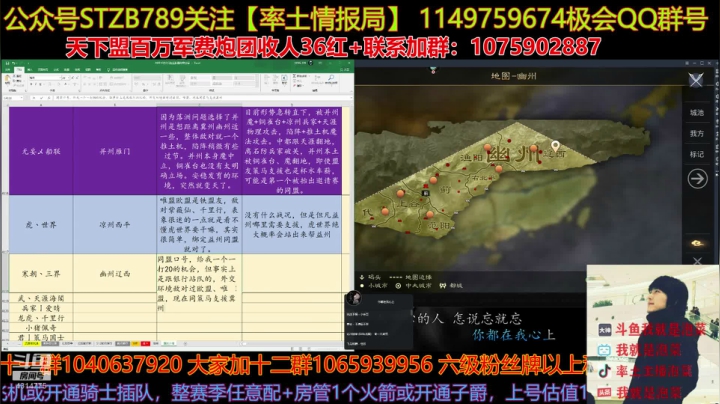This screenshot has height=404, width=720.
Task: Click the Excel Undo icon in title bar
Action: 13,63
